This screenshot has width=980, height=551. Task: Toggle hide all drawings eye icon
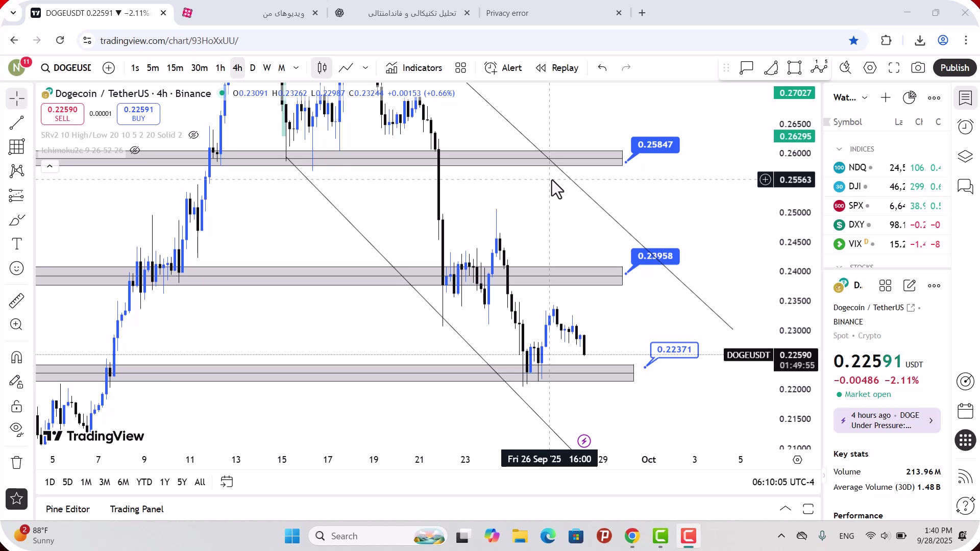(x=17, y=430)
